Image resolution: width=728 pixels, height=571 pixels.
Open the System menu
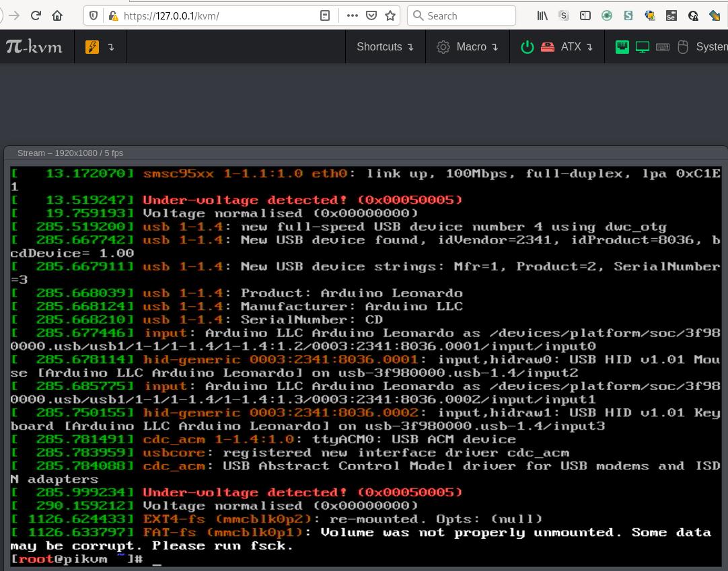(666, 46)
